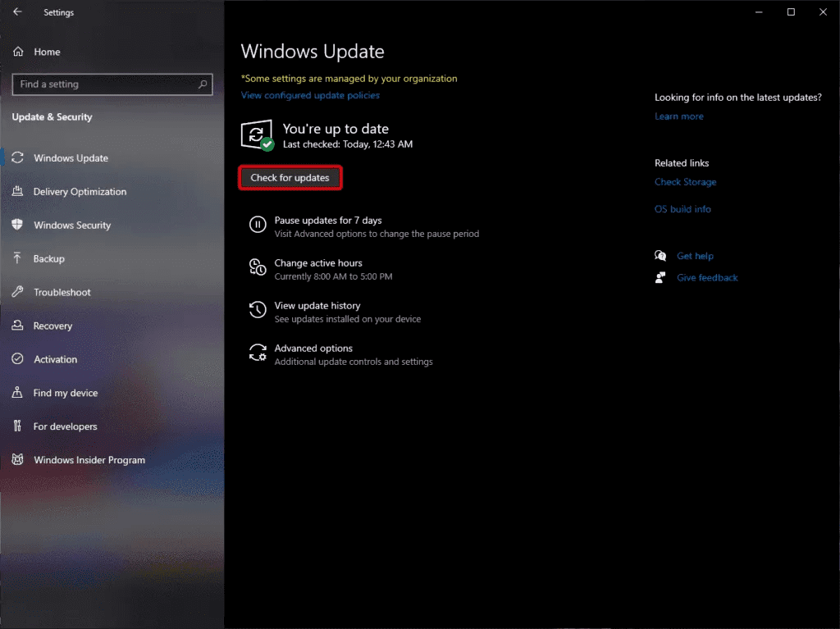Click Learn more link
This screenshot has height=629, width=840.
(x=678, y=116)
